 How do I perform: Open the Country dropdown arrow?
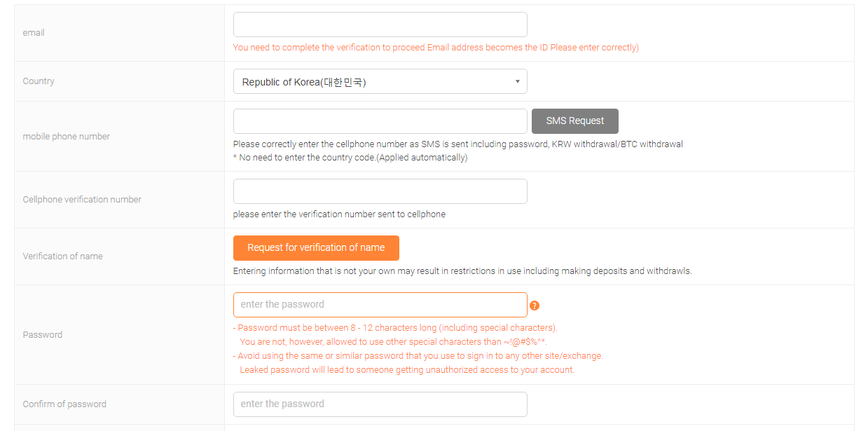pos(517,81)
